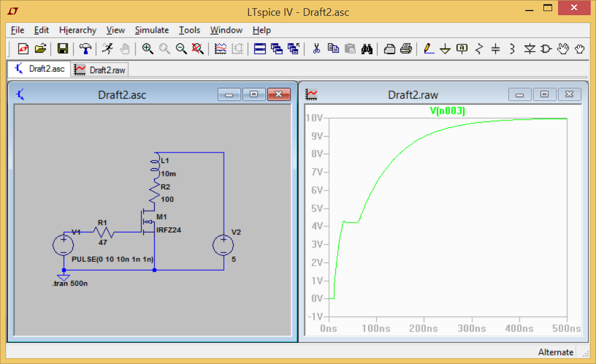Close the Draft2.raw waveform window
Screen dimensions: 596x364
(569, 94)
